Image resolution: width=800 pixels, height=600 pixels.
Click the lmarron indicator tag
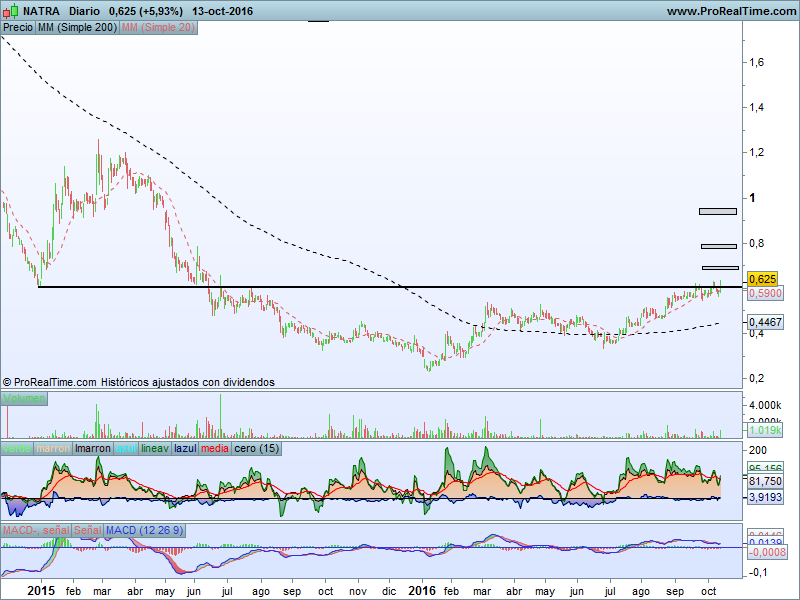click(x=93, y=449)
